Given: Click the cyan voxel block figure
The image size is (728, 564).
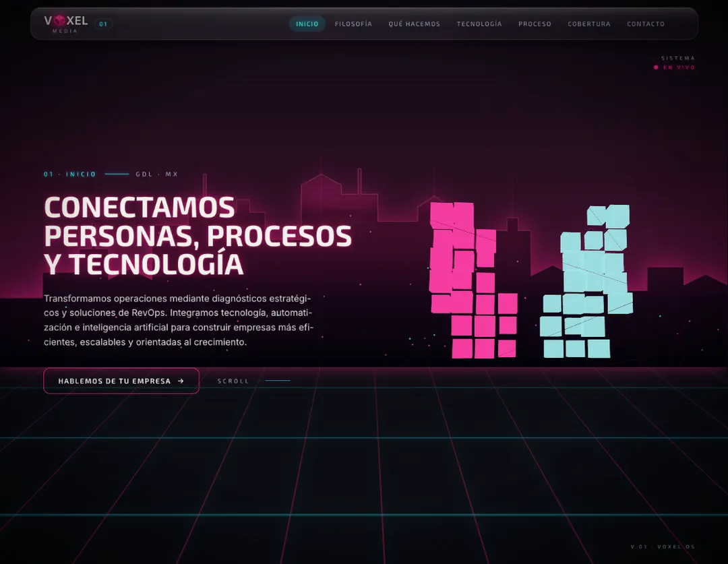Looking at the screenshot, I should coord(586,281).
